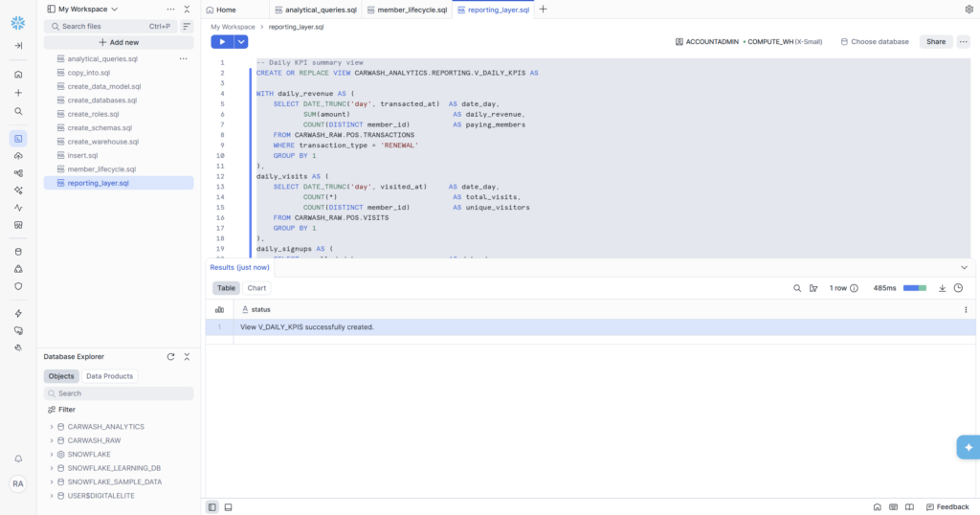The width and height of the screenshot is (980, 515).
Task: Open the Home icon in left sidebar
Action: [x=18, y=74]
